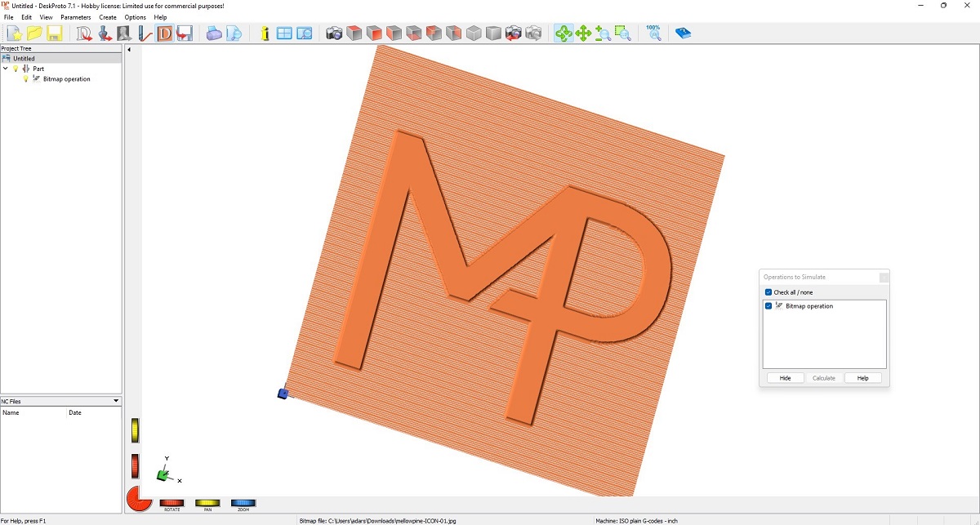980x525 pixels.
Task: Click the Print toolbar icon
Action: coord(214,33)
